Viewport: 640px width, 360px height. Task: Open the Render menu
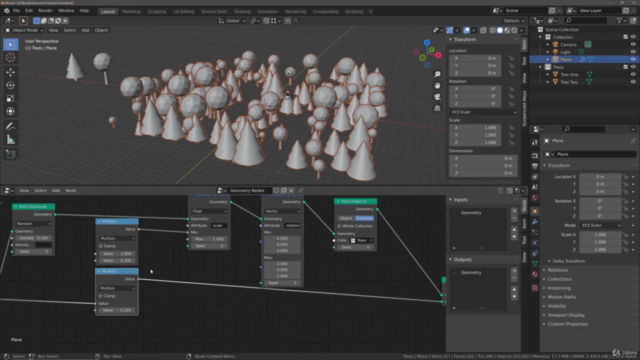coord(45,11)
